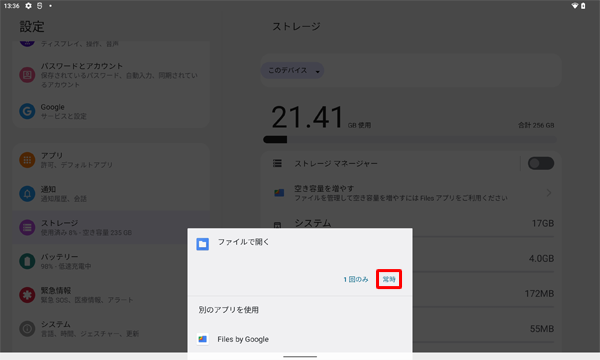Click the red 緊急情報 asterisk icon
The height and width of the screenshot is (360, 600).
27,295
